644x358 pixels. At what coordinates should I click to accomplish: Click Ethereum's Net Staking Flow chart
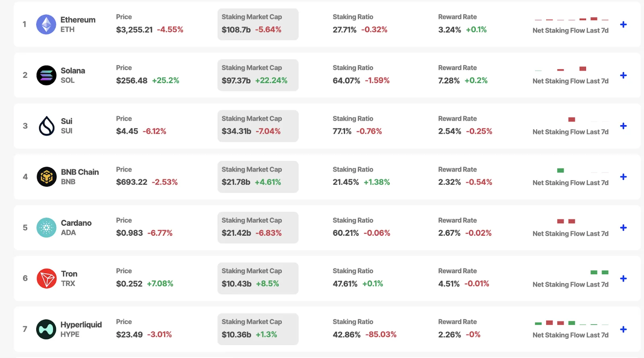[571, 19]
